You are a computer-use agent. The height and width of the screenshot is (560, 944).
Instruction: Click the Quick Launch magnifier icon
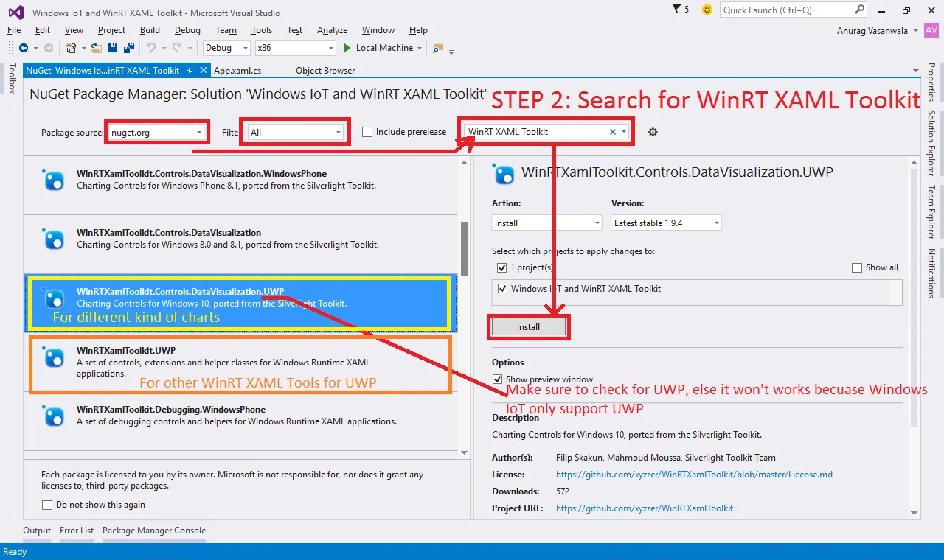click(x=859, y=10)
